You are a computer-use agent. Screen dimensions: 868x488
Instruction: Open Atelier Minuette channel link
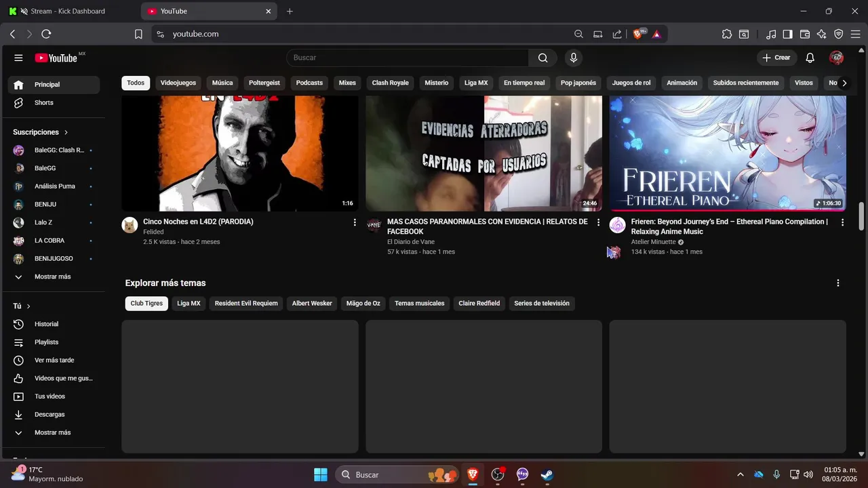pos(654,242)
